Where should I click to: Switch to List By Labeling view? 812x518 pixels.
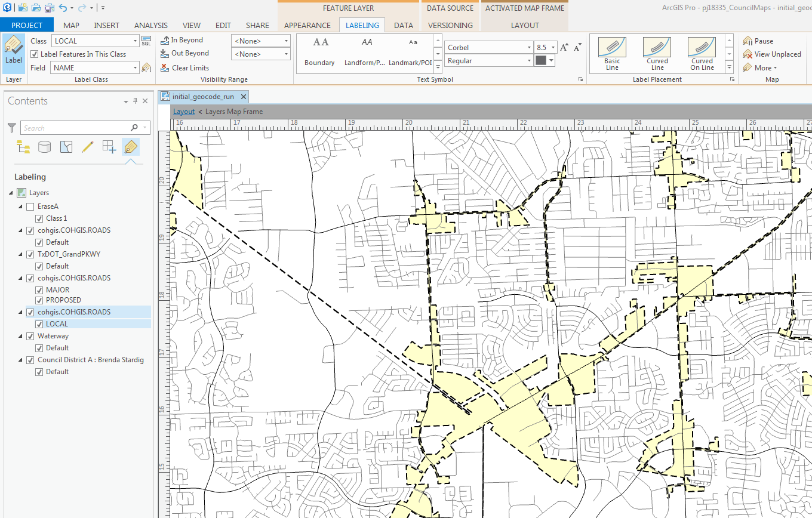pyautogui.click(x=131, y=147)
